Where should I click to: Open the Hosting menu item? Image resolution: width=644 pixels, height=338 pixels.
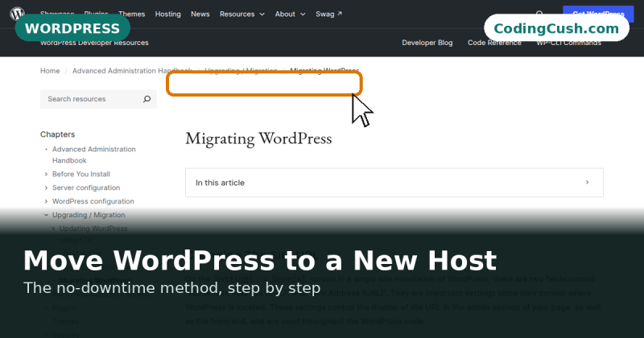[x=167, y=14]
